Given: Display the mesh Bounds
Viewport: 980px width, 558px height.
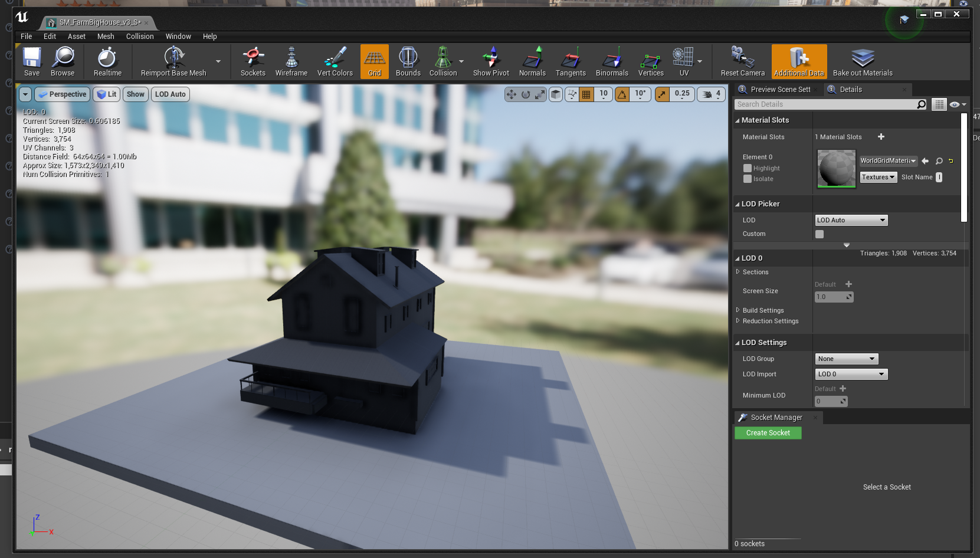Looking at the screenshot, I should 408,61.
